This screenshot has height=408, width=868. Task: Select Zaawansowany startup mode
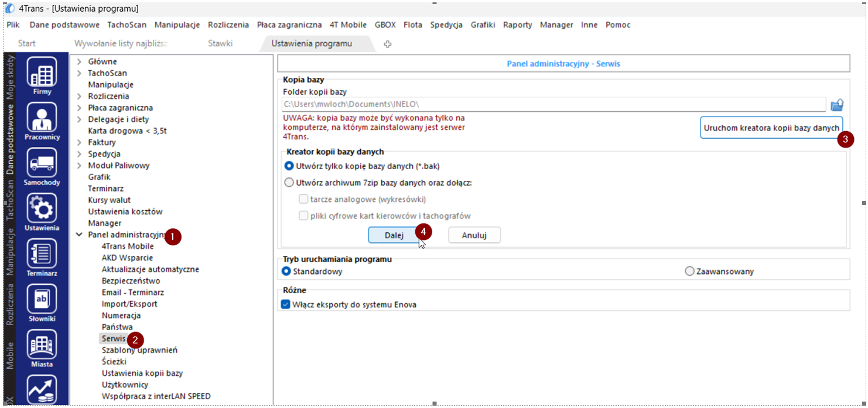689,272
